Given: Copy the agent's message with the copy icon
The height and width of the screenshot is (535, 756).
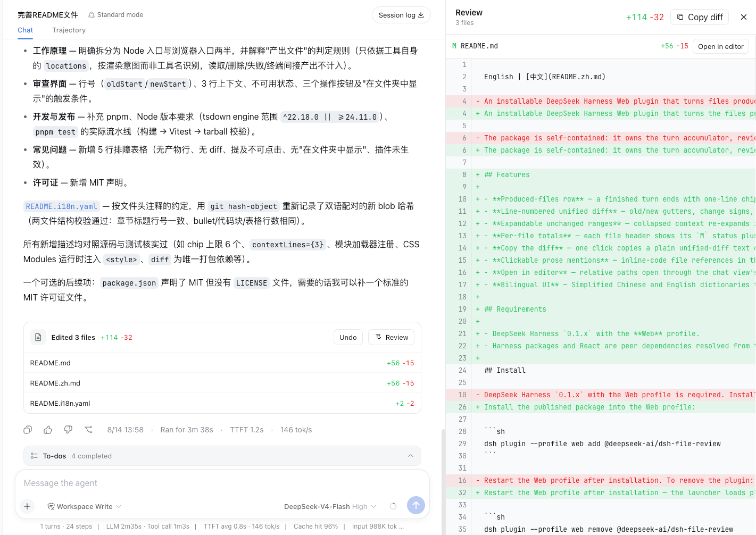Looking at the screenshot, I should [x=28, y=430].
